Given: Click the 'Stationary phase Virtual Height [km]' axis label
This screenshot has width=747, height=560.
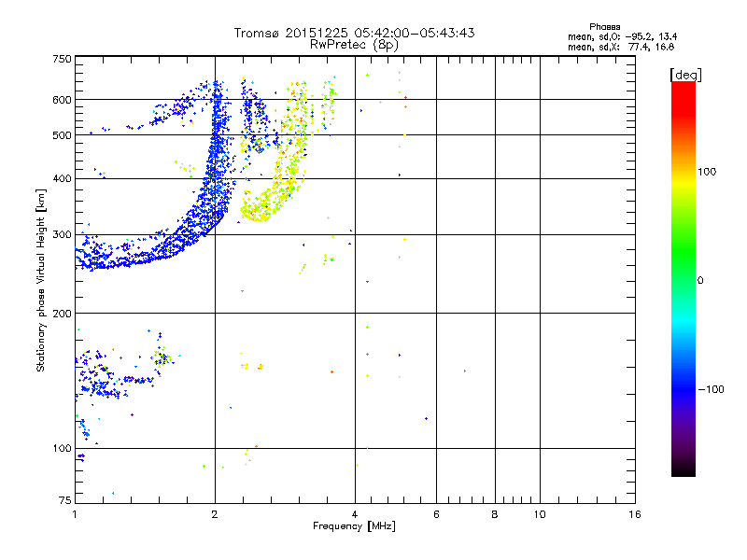Looking at the screenshot, I should [x=41, y=281].
